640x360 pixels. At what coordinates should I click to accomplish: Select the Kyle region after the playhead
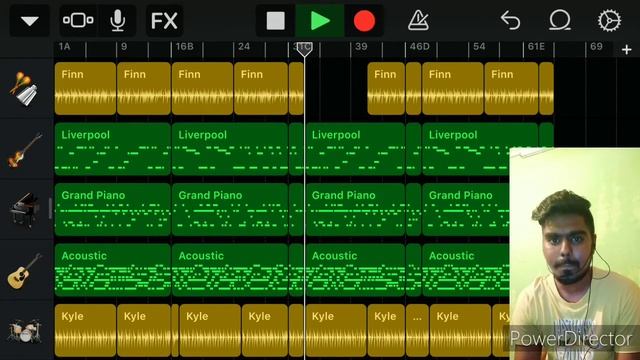point(336,330)
